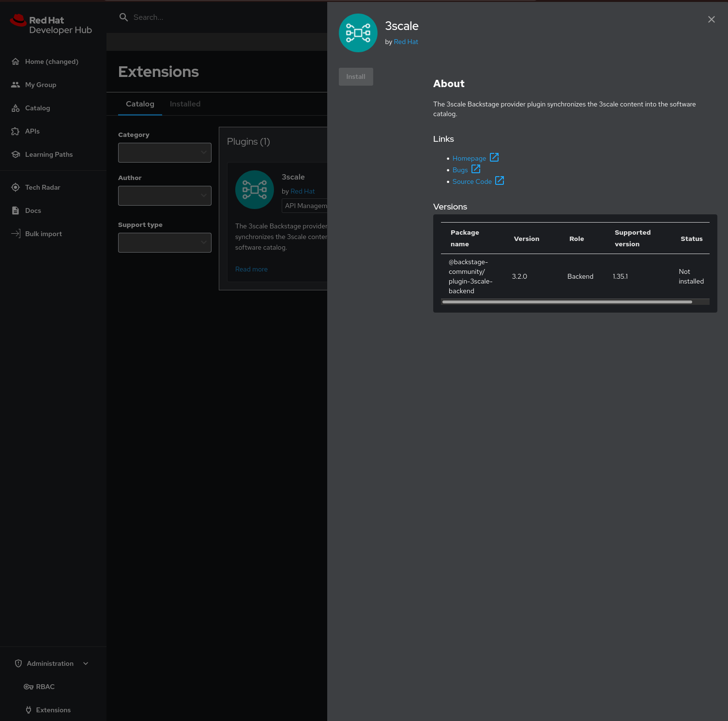The image size is (728, 721).
Task: Click the Install button for 3scale
Action: (356, 76)
